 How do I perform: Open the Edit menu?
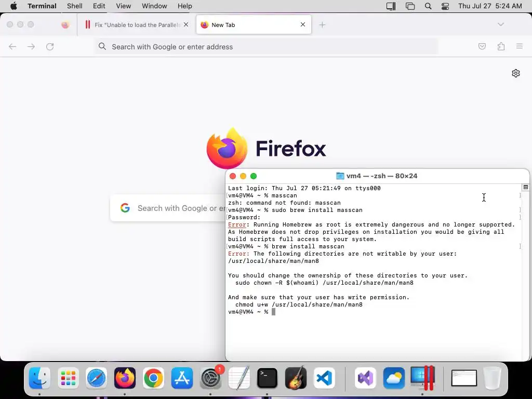click(99, 6)
